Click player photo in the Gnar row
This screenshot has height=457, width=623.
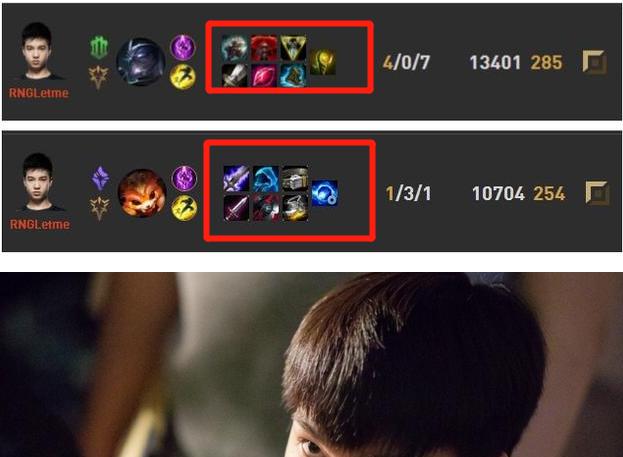click(x=38, y=182)
